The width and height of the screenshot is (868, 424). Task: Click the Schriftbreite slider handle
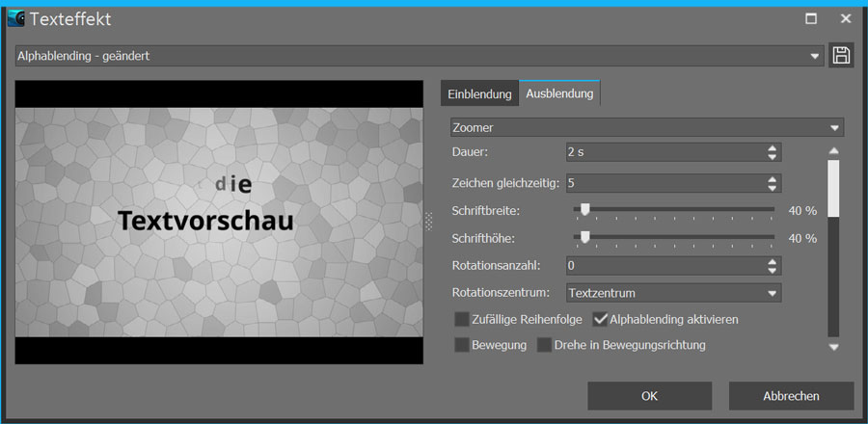point(584,210)
